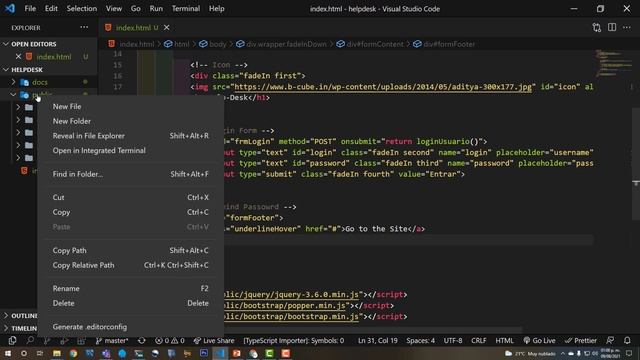
Task: Open the Terminal menu
Action: click(x=186, y=8)
